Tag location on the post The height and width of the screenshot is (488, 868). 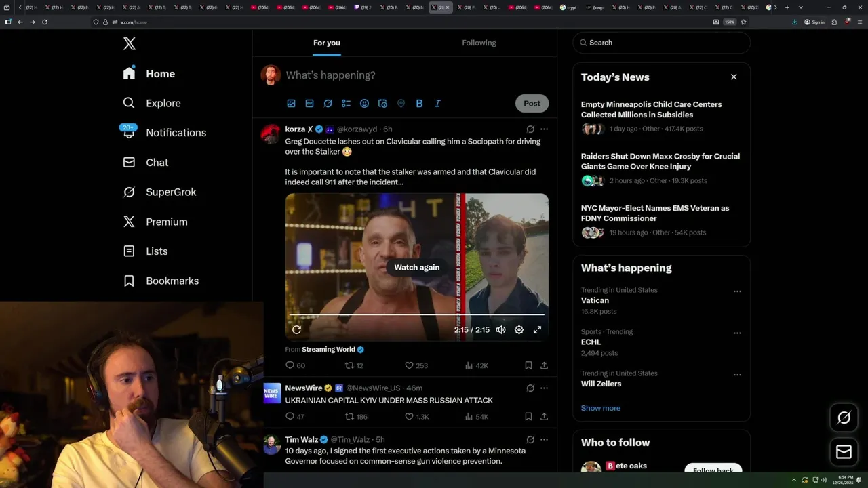tap(401, 104)
